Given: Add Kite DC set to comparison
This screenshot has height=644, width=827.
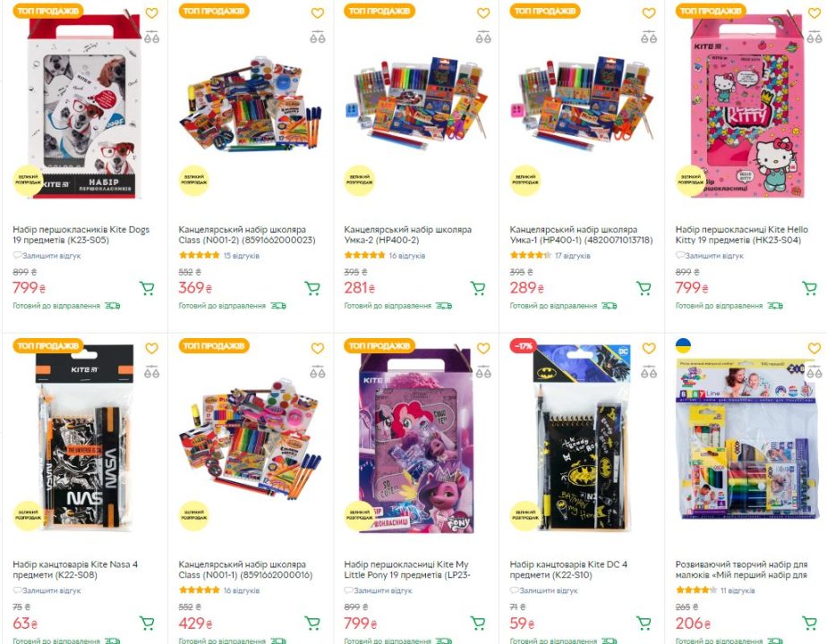Looking at the screenshot, I should pos(649,372).
